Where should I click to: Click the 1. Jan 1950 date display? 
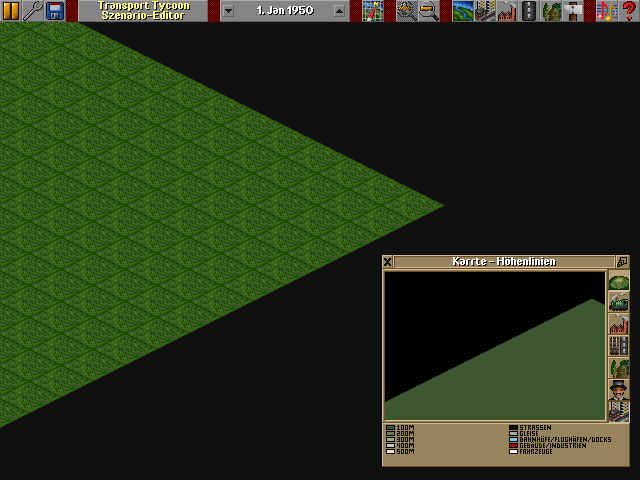pyautogui.click(x=285, y=11)
